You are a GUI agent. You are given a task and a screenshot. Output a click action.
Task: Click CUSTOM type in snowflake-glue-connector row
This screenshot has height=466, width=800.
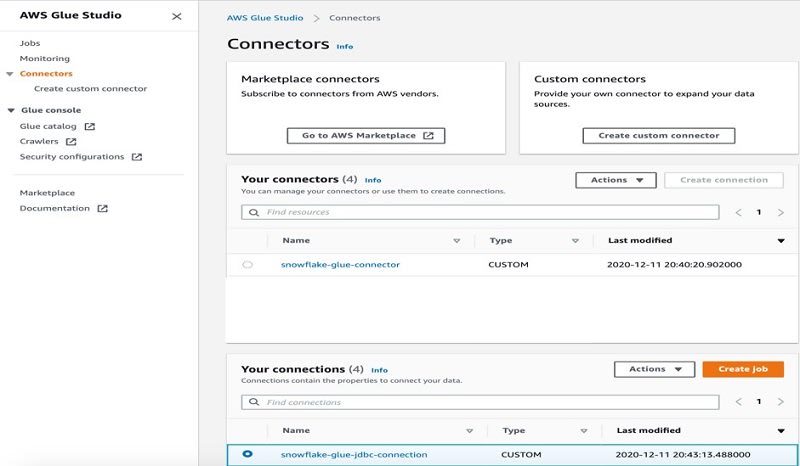(508, 265)
